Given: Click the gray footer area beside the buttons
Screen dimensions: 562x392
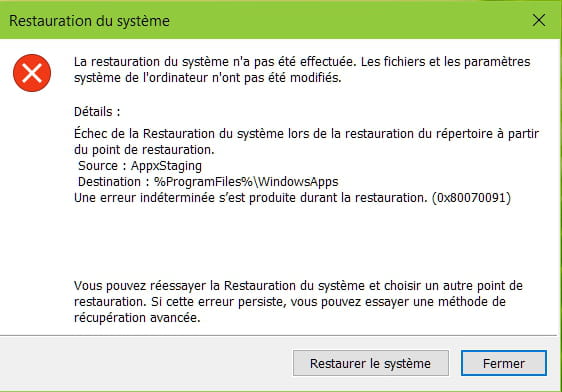Looking at the screenshot, I should 145,363.
